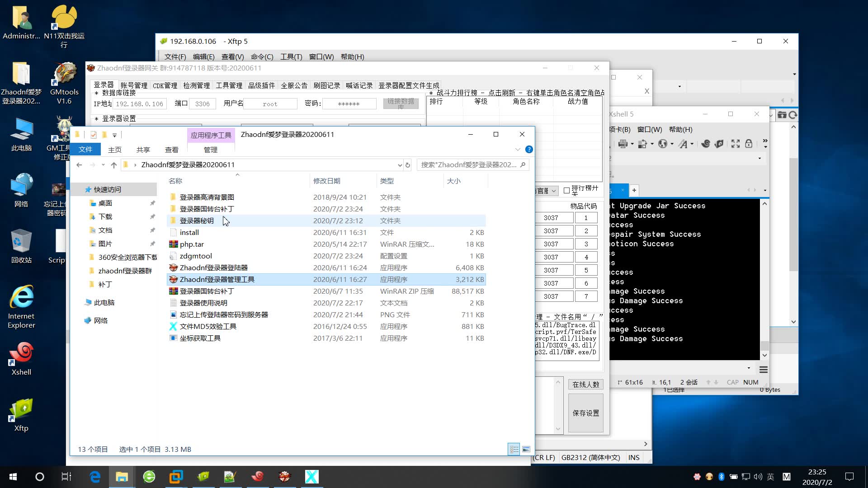Screen dimensions: 868x488
Task: Open the font dropdown arrow in Xshell toolbar
Action: pos(692,144)
